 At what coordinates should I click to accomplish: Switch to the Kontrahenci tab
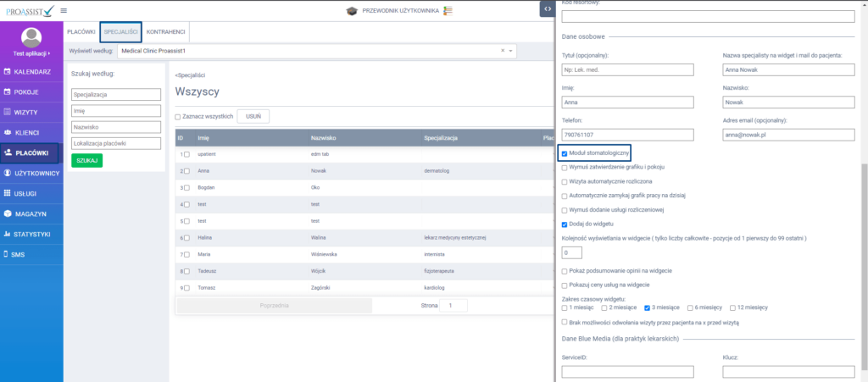[166, 32]
